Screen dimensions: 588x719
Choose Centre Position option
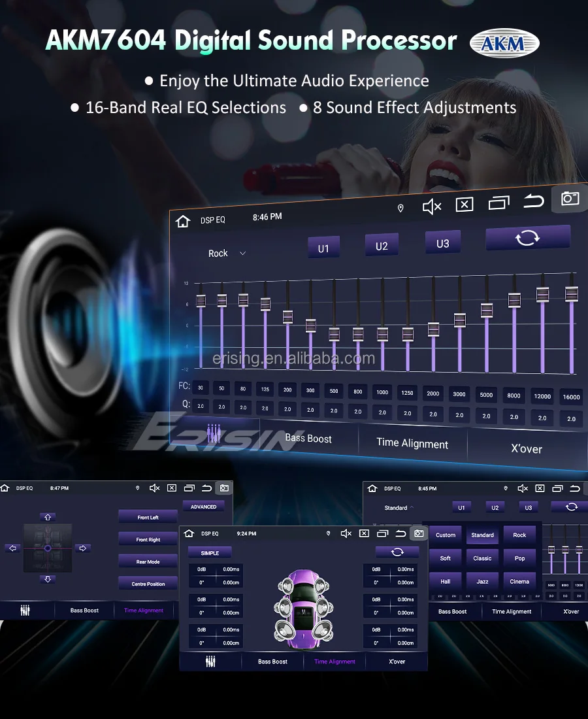tap(148, 584)
